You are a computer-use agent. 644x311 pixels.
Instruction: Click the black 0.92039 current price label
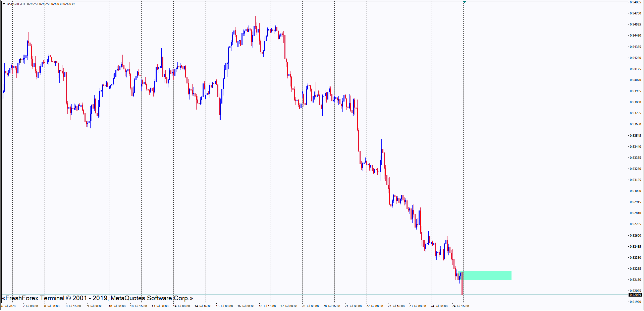635,295
